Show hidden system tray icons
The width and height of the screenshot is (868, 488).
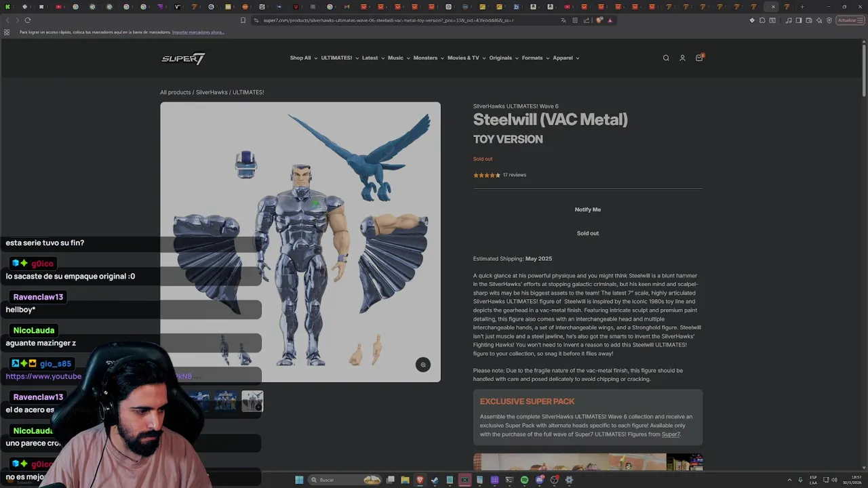click(790, 480)
